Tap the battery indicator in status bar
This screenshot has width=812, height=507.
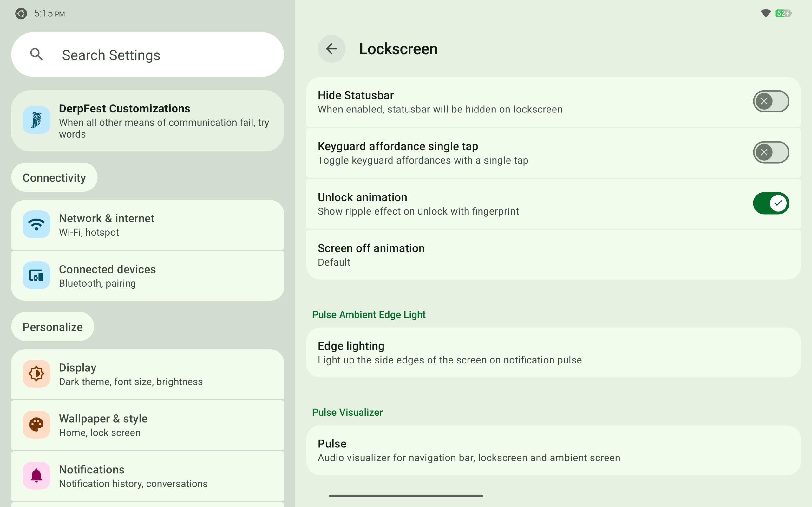[783, 13]
